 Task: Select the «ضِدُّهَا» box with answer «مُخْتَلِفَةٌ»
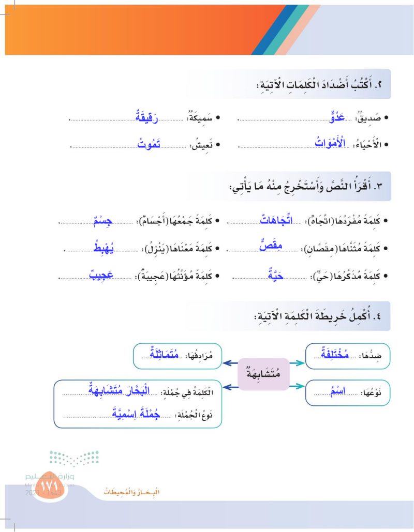click(345, 356)
